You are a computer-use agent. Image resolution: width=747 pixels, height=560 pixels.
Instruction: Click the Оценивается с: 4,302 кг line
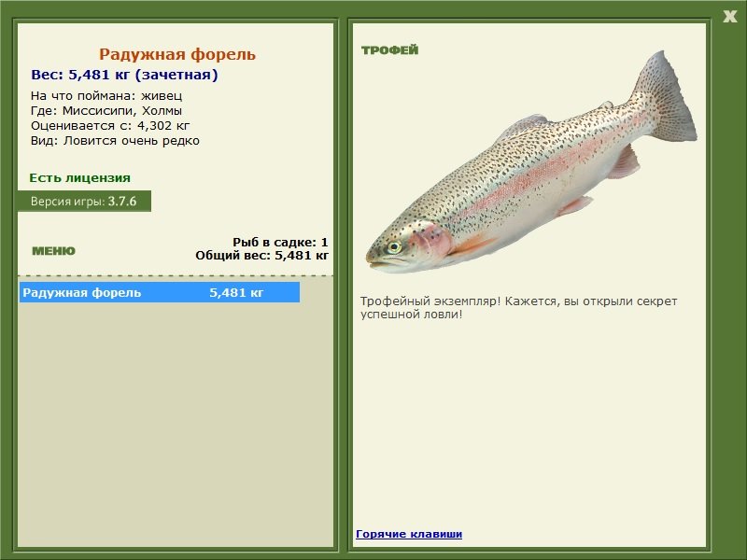coord(110,126)
